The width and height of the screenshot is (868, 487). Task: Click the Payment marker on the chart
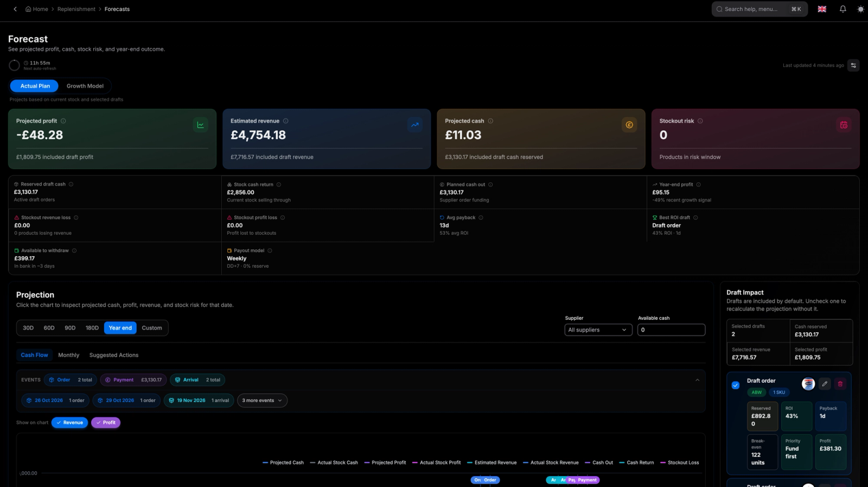(x=587, y=480)
